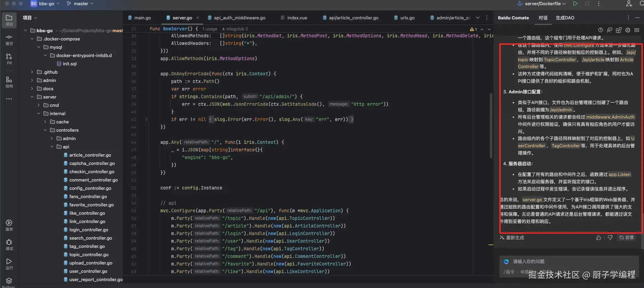Switch to the urls.go tab
Viewport: 644px width, 288px height.
404,18
